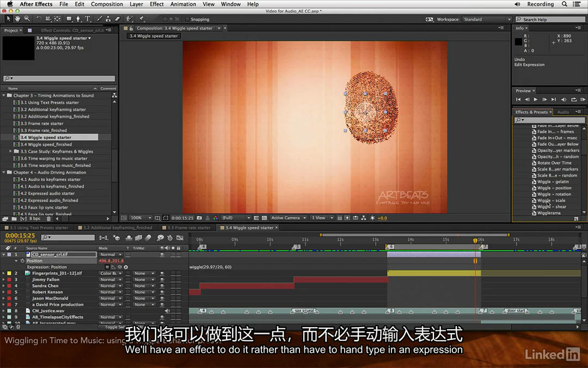Hide the Fingerprints_[01-12].tif layer
Viewport: 588px width, 368px height.
162,273
